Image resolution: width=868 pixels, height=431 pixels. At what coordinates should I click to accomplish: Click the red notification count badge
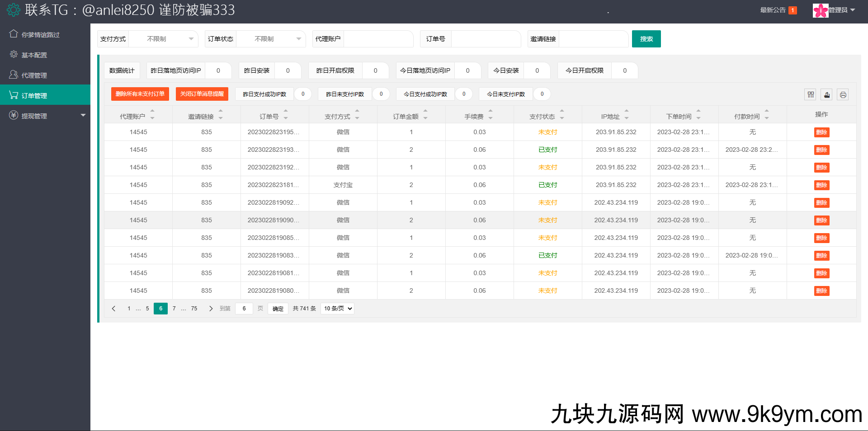[x=792, y=10]
